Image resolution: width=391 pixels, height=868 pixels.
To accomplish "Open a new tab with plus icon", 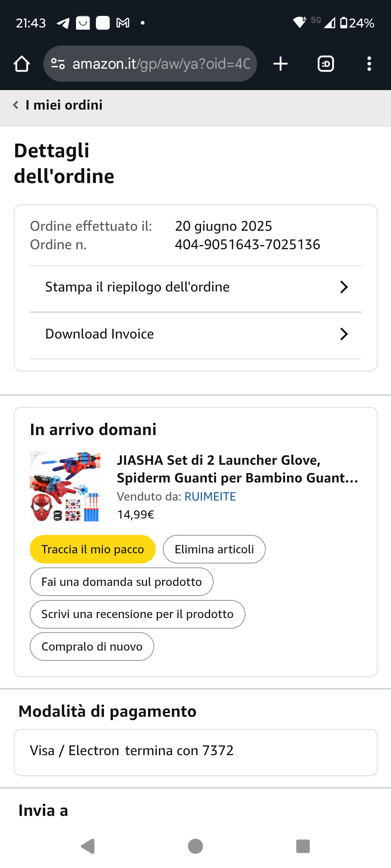I will pos(280,64).
